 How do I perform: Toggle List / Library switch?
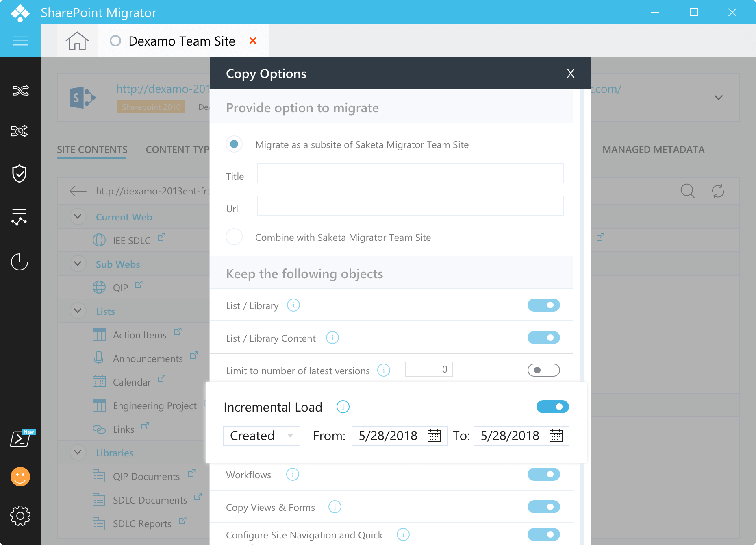[x=544, y=305]
